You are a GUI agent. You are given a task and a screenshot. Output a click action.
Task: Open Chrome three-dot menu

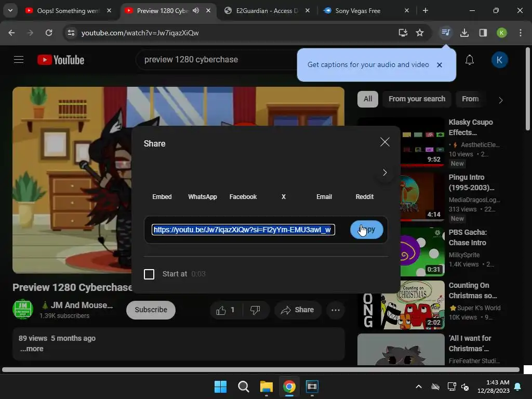click(x=521, y=33)
